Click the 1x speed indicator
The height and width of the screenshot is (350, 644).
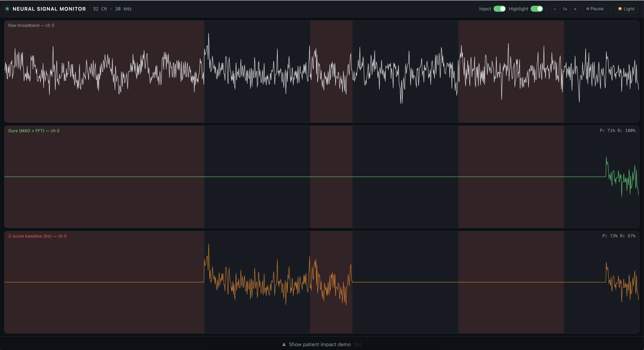click(x=565, y=9)
